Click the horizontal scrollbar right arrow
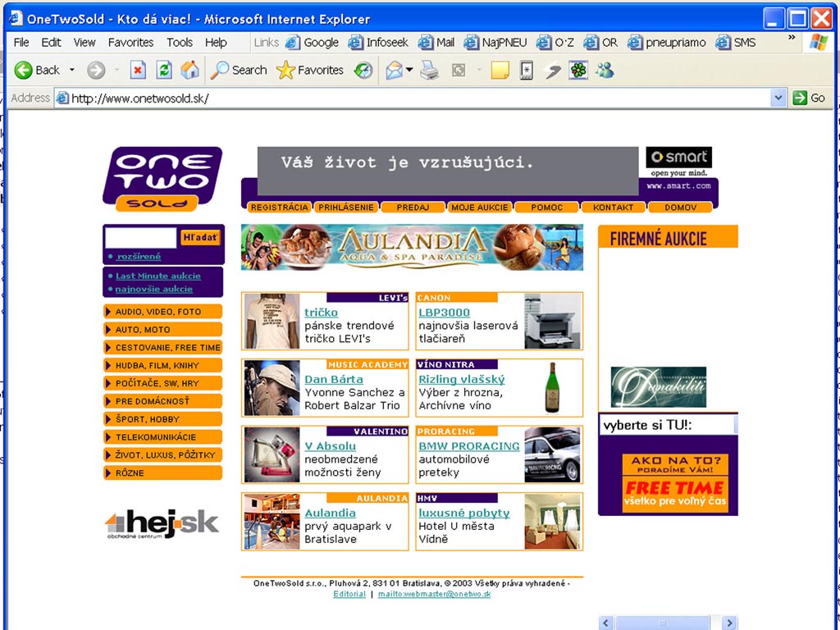Screen dimensions: 840x630 point(728,623)
